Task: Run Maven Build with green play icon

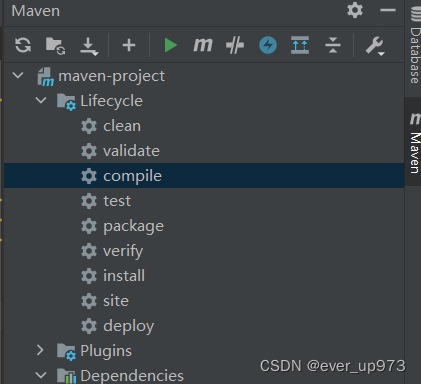Action: coord(170,45)
